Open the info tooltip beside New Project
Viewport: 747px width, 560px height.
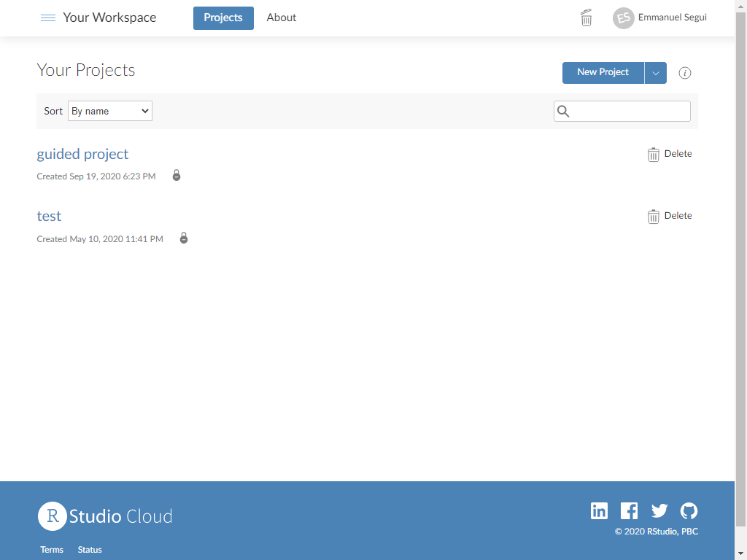pos(684,72)
